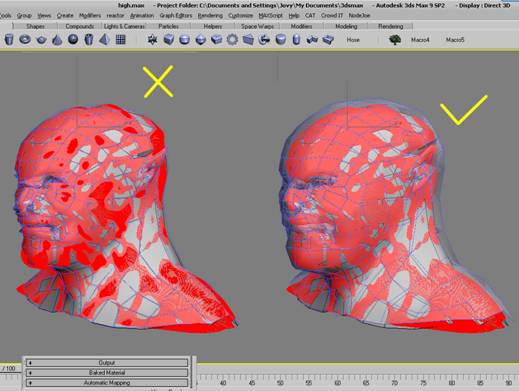Click the time slider showing / 100
The width and height of the screenshot is (519, 391).
click(10, 368)
